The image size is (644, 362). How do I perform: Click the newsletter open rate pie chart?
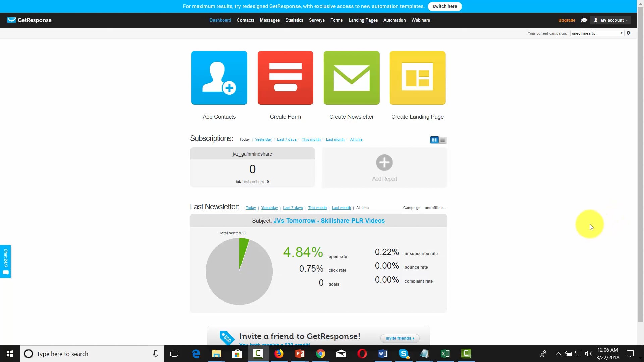[239, 271]
